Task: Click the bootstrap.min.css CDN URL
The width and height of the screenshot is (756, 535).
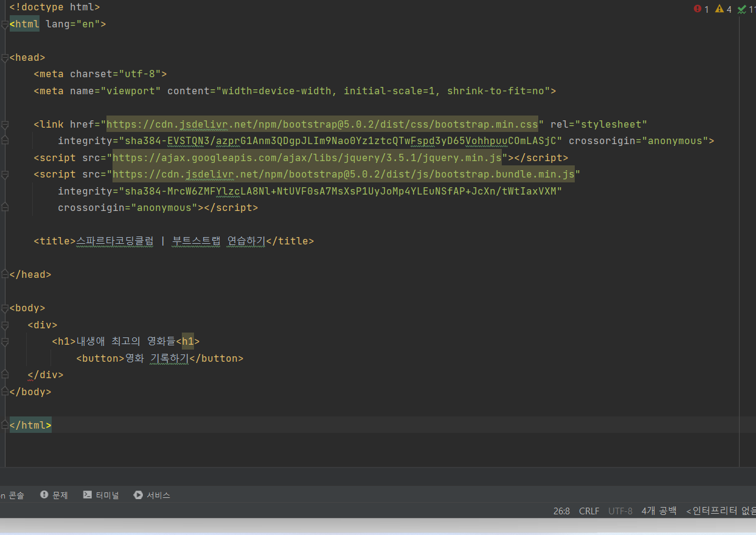Action: coord(322,125)
